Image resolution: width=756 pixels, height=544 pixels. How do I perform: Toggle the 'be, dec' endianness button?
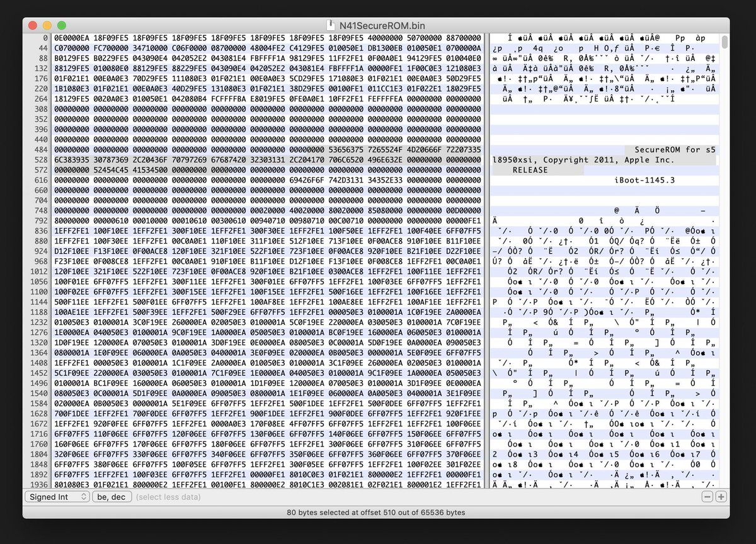[x=112, y=497]
